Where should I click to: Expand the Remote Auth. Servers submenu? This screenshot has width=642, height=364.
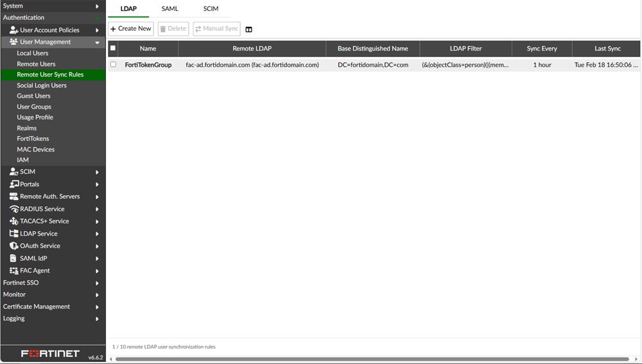[97, 197]
